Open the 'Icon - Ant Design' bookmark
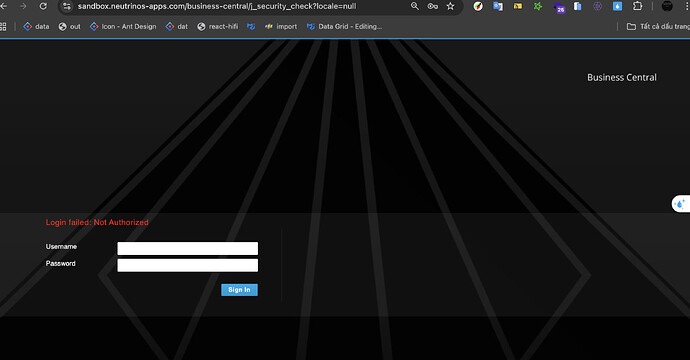The height and width of the screenshot is (360, 690). point(123,27)
